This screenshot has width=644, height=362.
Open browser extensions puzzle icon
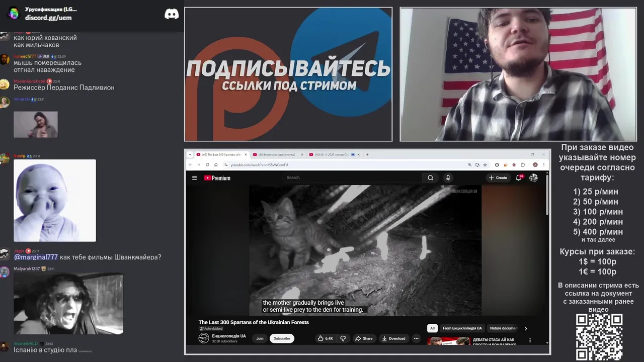pos(523,164)
